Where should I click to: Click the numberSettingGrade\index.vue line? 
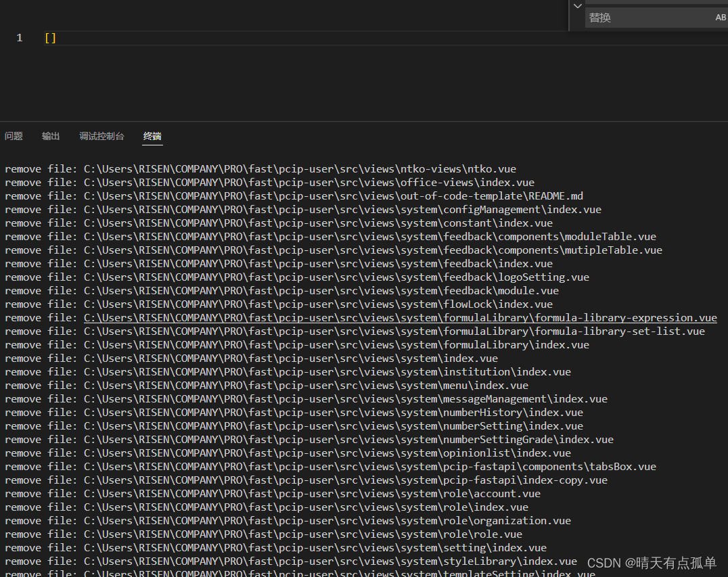309,440
